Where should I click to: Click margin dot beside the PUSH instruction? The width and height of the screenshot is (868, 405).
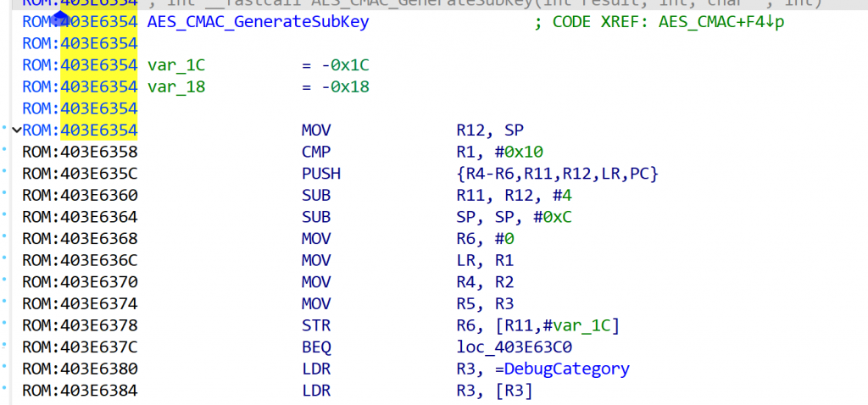5,174
